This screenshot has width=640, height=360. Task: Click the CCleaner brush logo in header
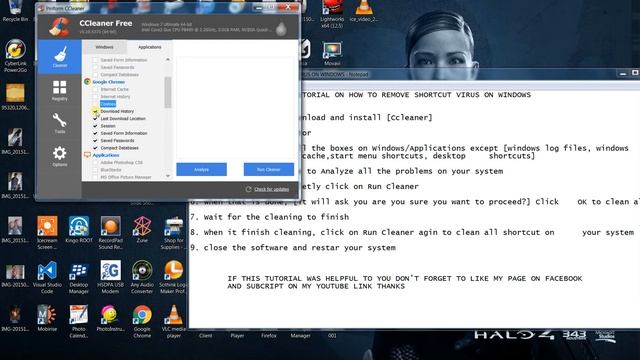pos(60,27)
